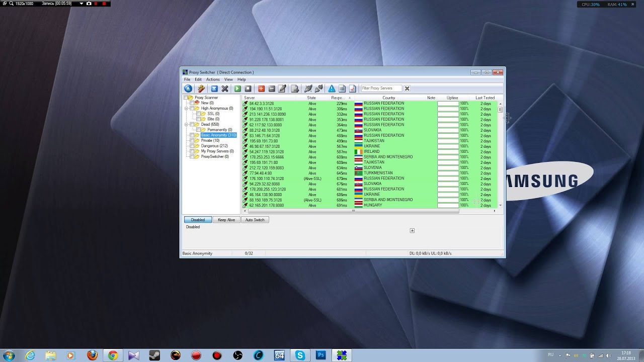Click the list document toolbar icon
Image resolution: width=644 pixels, height=362 pixels.
pos(342,88)
